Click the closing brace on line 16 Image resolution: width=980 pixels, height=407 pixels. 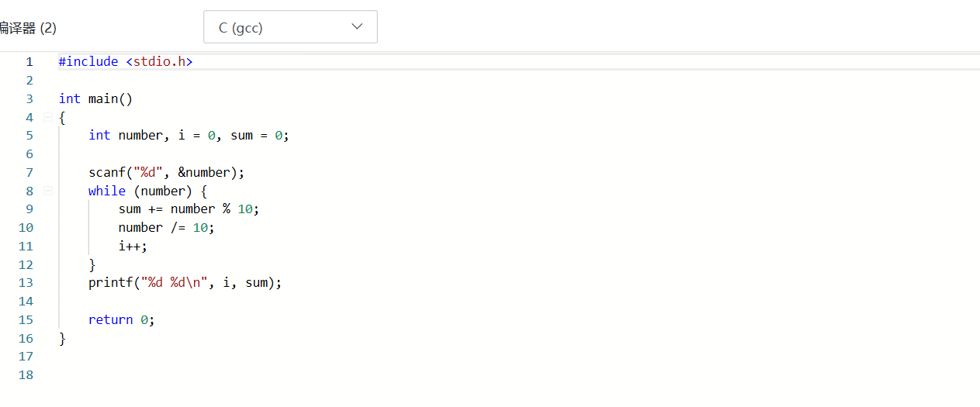[63, 339]
